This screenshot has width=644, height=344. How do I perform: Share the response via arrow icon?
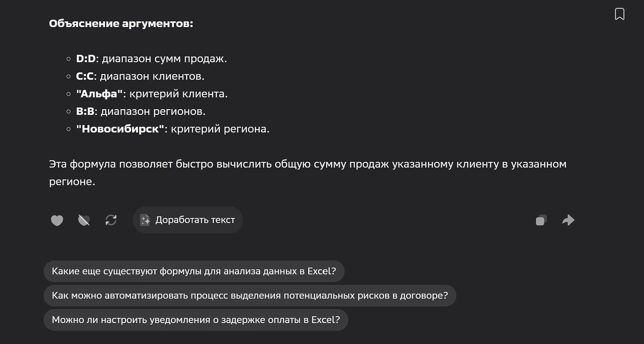coord(568,220)
